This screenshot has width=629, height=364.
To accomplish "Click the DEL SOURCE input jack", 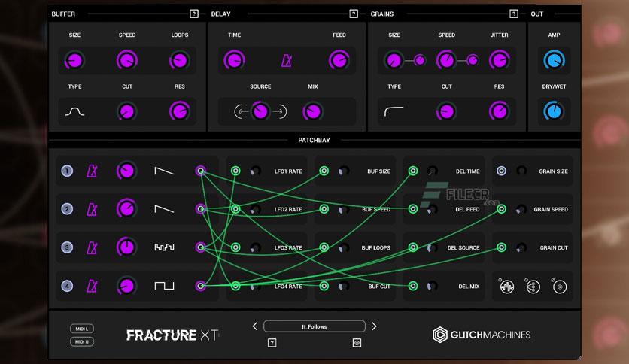I will [413, 247].
